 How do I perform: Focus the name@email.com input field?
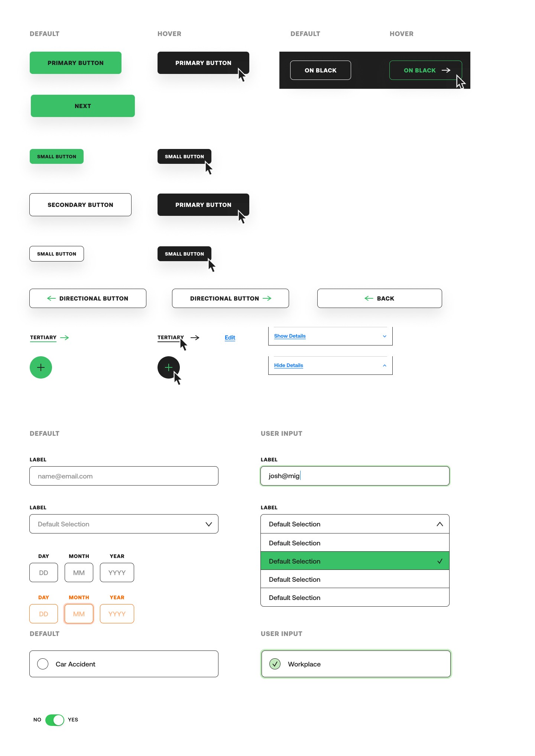click(124, 476)
